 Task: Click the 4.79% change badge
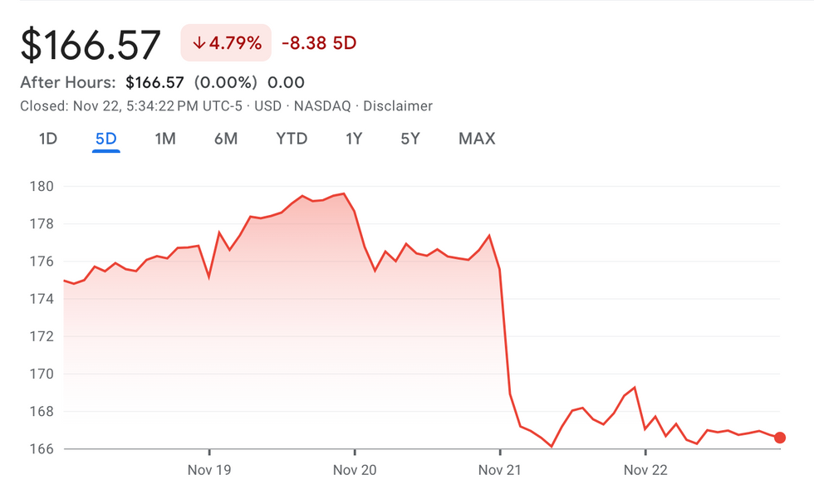tap(224, 43)
